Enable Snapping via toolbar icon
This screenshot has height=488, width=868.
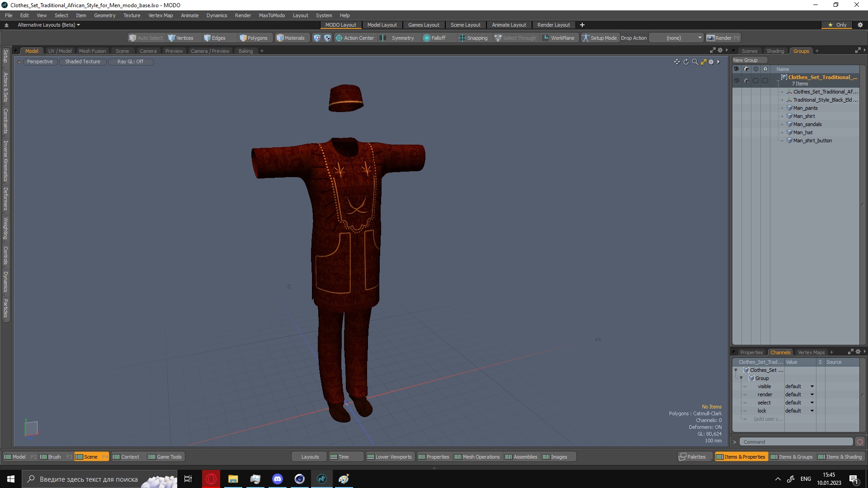[462, 38]
